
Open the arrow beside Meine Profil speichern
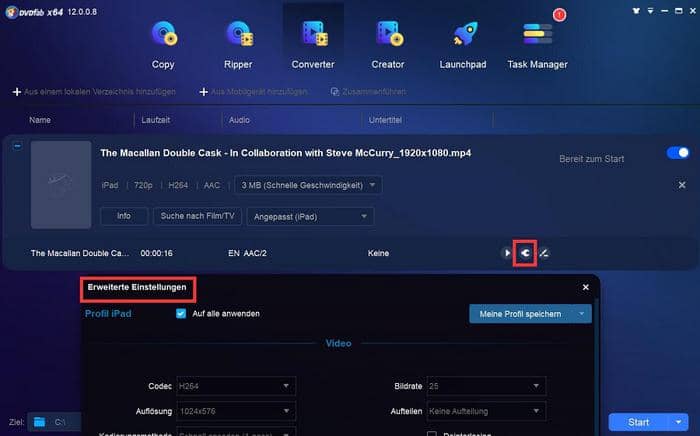[x=582, y=314]
